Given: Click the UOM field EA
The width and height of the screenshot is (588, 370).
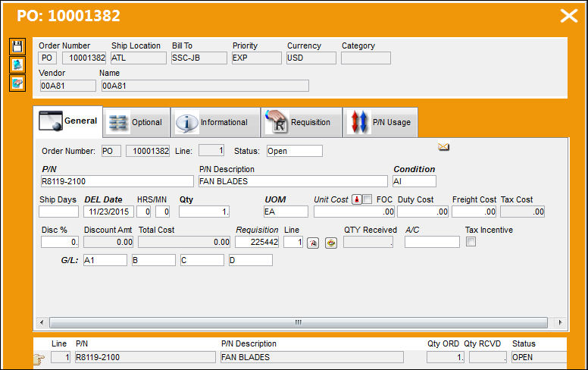Looking at the screenshot, I should (x=286, y=212).
